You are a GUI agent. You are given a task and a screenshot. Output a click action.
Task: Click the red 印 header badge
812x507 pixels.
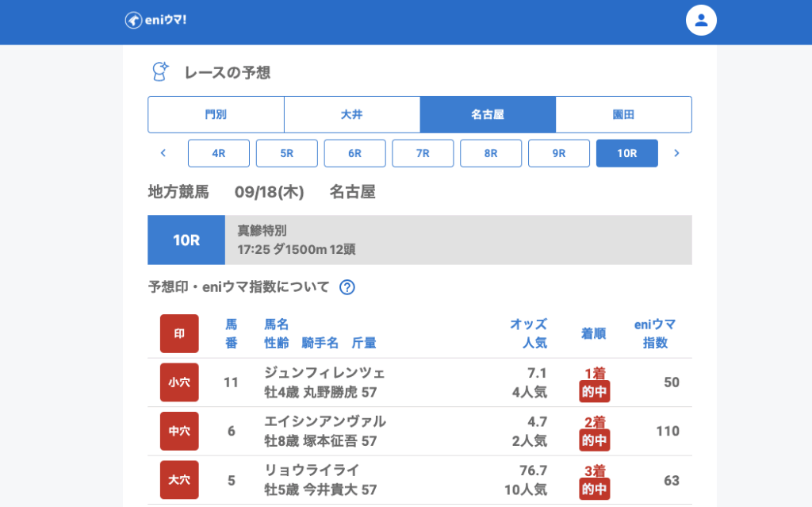[179, 333]
